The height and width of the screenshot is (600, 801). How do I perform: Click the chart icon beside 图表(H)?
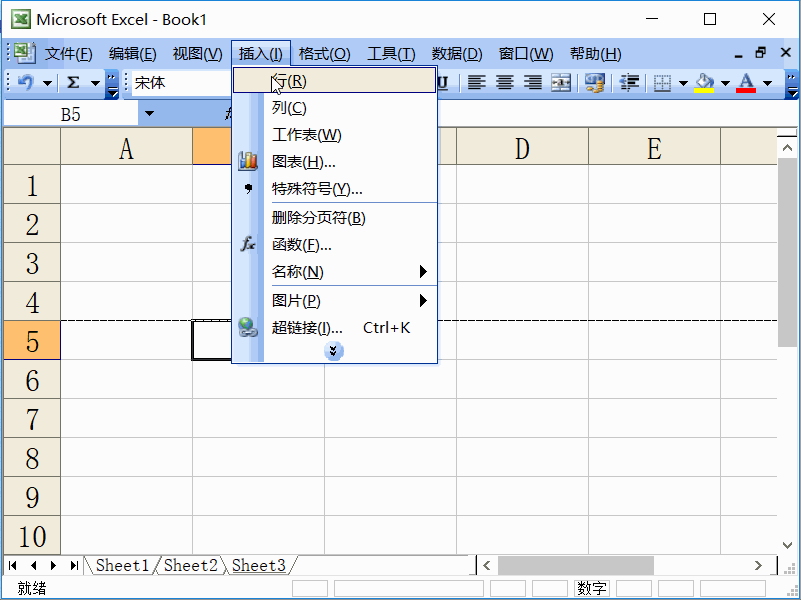248,161
